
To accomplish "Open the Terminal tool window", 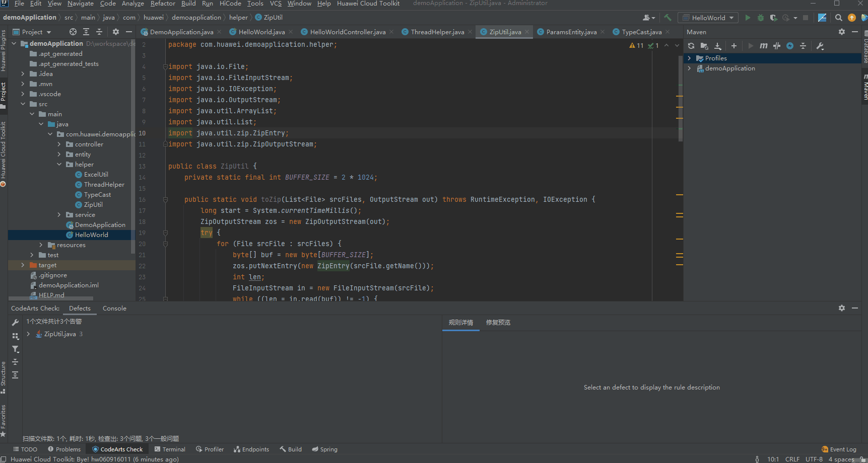I will pyautogui.click(x=170, y=449).
